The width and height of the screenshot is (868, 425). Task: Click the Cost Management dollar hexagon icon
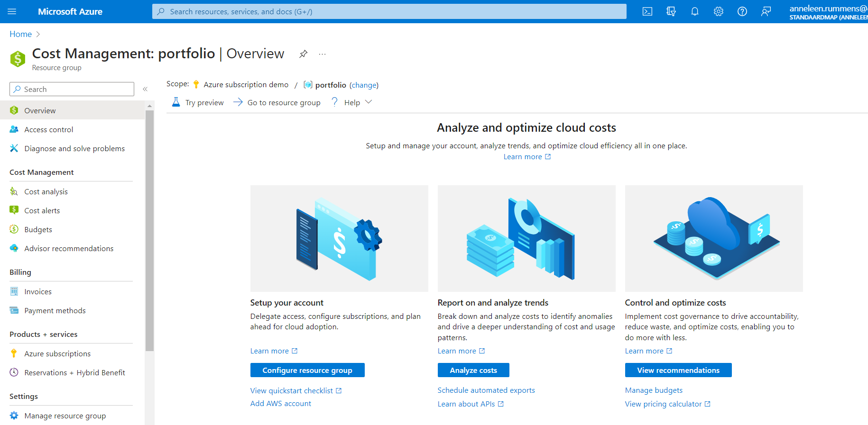[x=18, y=59]
